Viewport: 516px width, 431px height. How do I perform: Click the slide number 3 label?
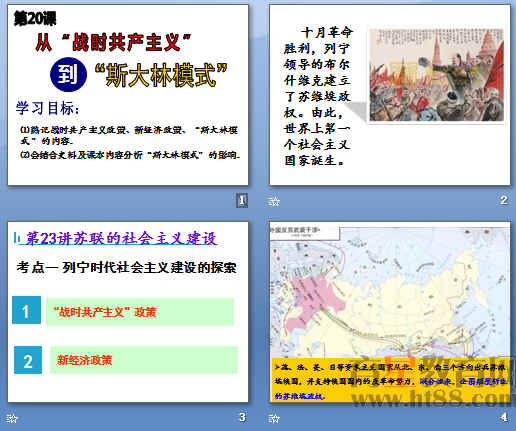tap(242, 417)
